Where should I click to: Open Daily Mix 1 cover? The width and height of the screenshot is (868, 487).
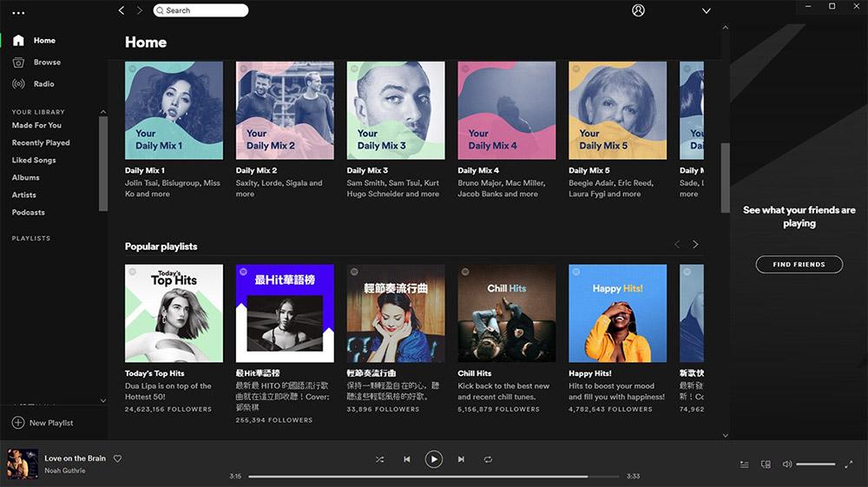tap(174, 111)
